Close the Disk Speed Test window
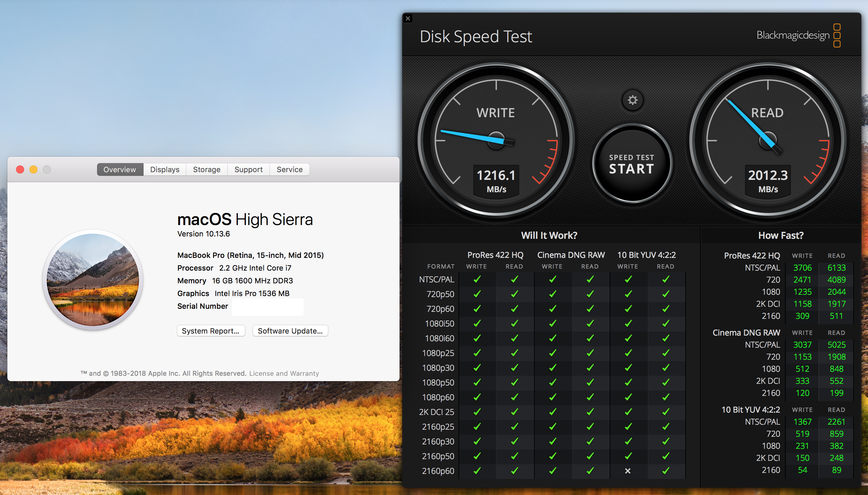The height and width of the screenshot is (495, 868). pos(408,19)
